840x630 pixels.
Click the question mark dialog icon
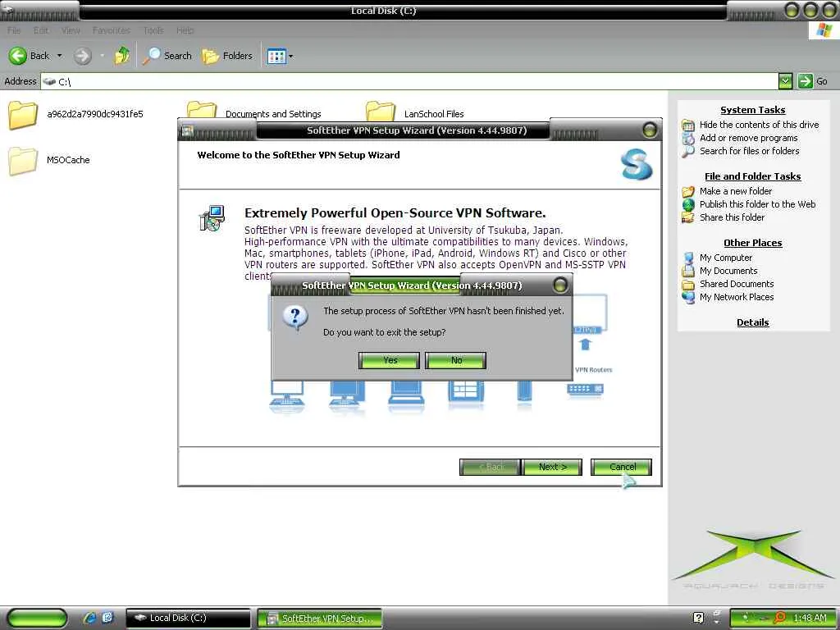point(295,317)
